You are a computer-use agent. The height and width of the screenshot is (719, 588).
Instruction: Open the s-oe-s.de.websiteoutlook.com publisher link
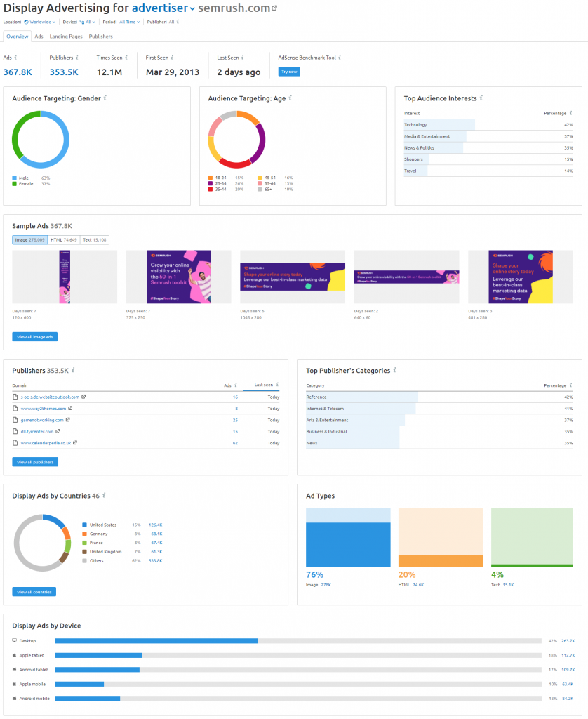tap(50, 397)
